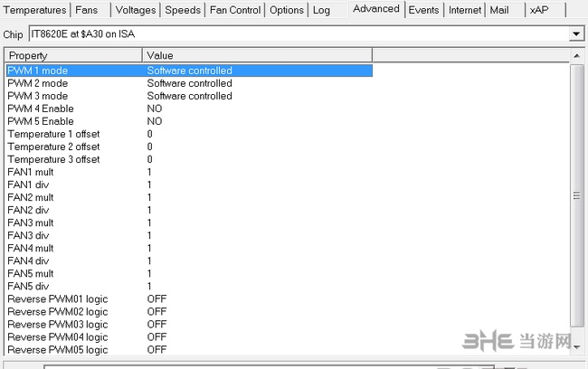This screenshot has height=369, width=588.
Task: Click Software controlled value of PWM 2 mode
Action: click(x=189, y=83)
